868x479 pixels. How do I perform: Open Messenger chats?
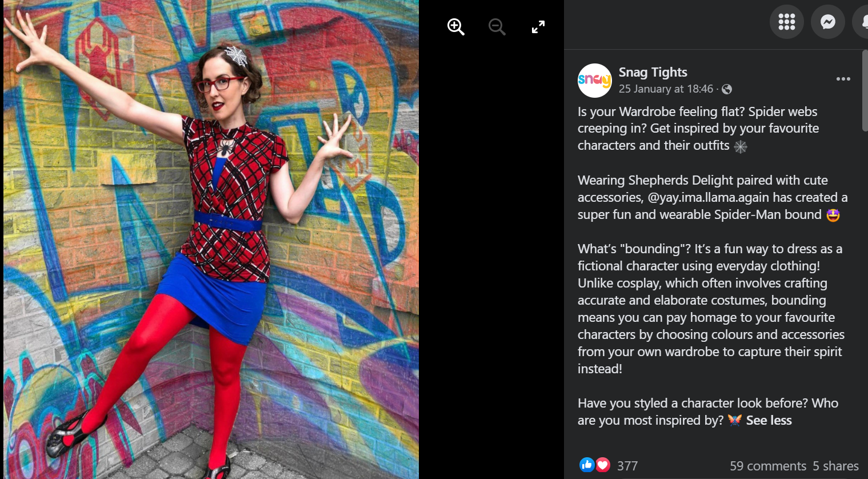tap(828, 22)
